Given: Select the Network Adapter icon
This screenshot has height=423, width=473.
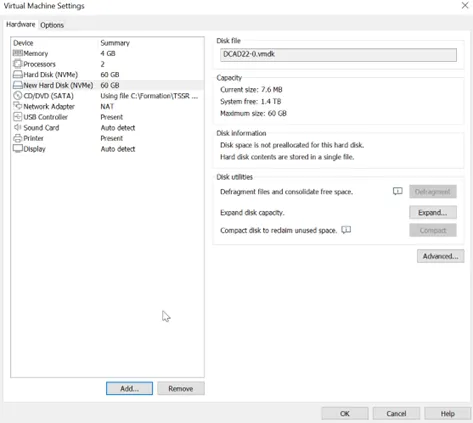Looking at the screenshot, I should click(18, 106).
